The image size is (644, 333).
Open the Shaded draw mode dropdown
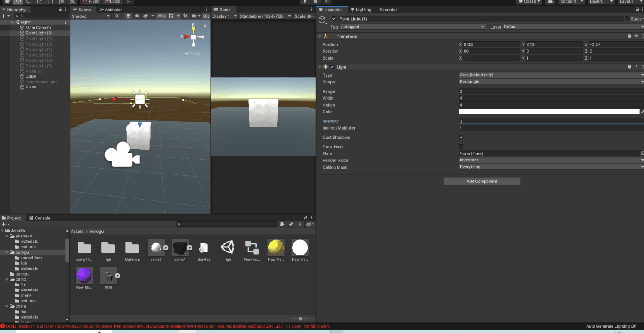pyautogui.click(x=90, y=16)
